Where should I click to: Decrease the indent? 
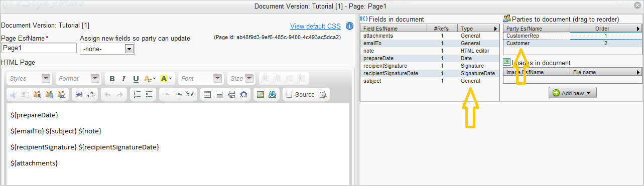coord(166,94)
